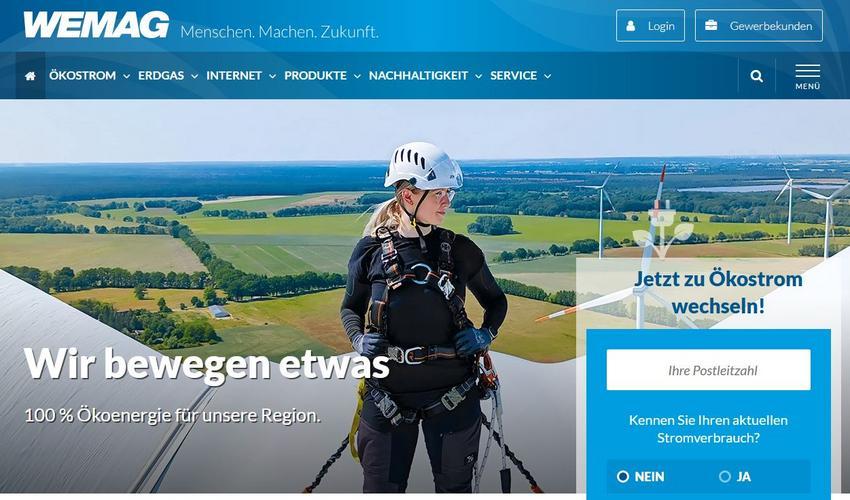Image resolution: width=850 pixels, height=500 pixels.
Task: Expand the INTERNET dropdown chevron
Action: 273,76
